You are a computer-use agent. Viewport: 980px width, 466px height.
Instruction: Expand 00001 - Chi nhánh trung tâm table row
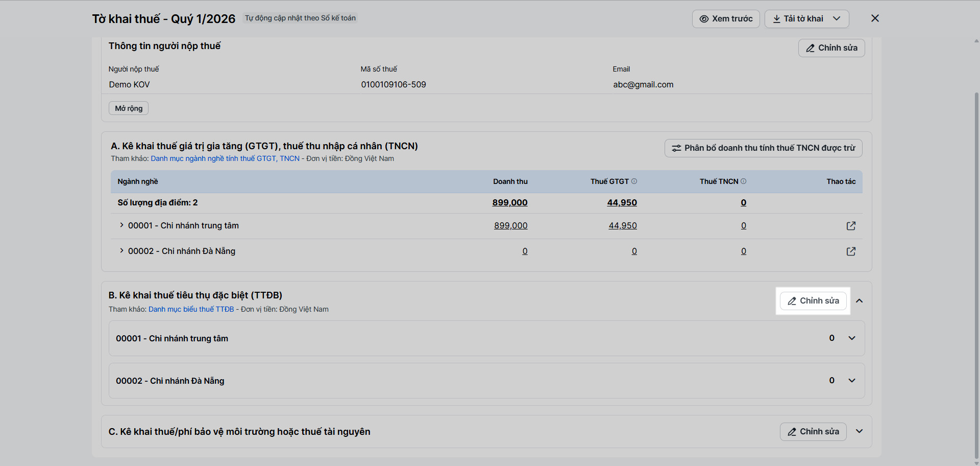121,225
